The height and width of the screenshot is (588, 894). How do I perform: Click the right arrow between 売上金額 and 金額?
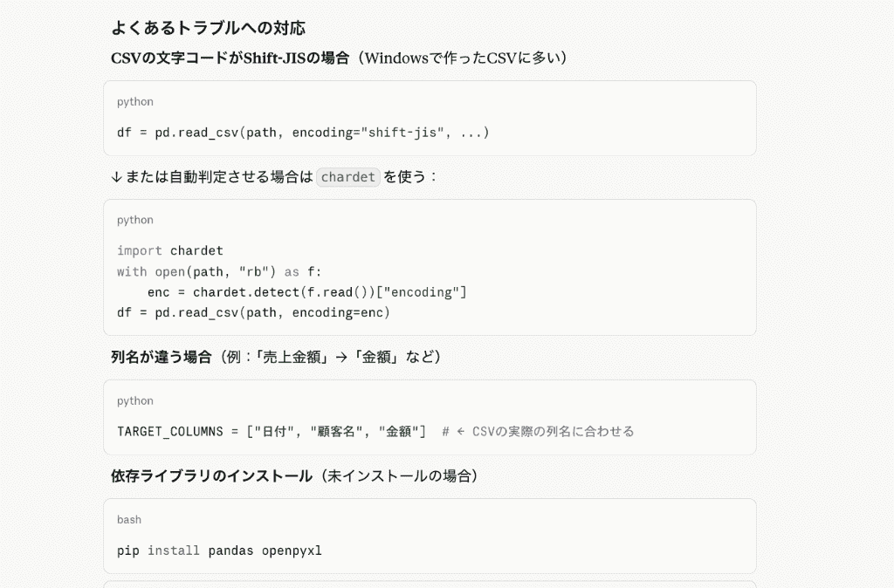[x=341, y=358]
